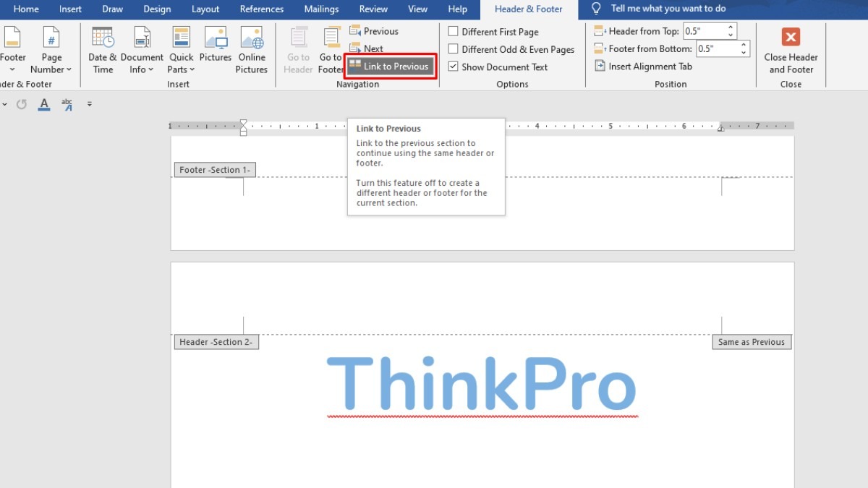Open the Layout tab
Image resolution: width=868 pixels, height=488 pixels.
[205, 9]
